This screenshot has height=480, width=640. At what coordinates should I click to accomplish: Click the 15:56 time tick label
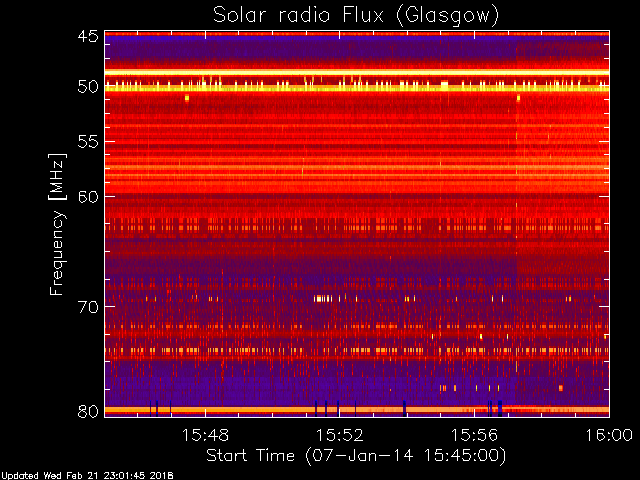tap(474, 435)
